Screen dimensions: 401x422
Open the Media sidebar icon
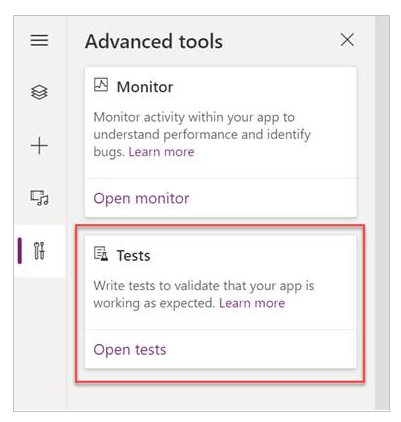[x=39, y=198]
